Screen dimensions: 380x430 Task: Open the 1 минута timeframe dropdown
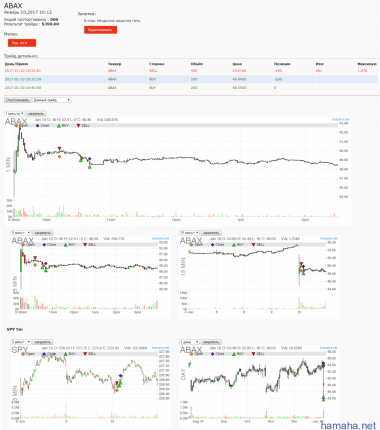[14, 114]
